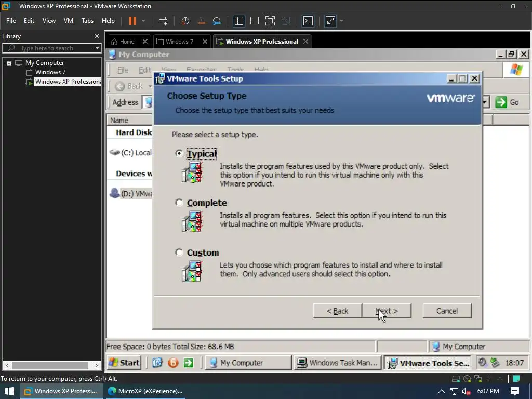Select the (C:) Local disk item
The width and height of the screenshot is (532, 399).
pos(131,153)
